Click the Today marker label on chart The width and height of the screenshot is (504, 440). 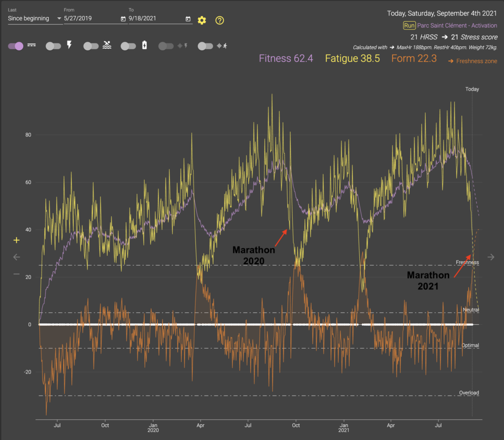[x=472, y=89]
